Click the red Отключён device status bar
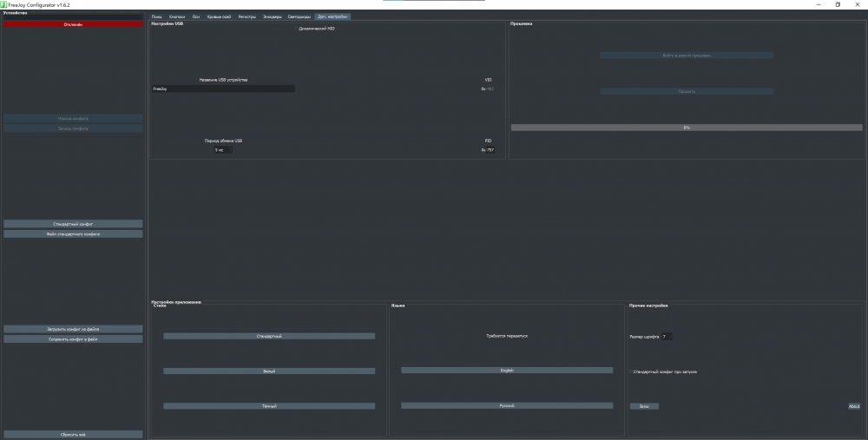 click(x=73, y=24)
